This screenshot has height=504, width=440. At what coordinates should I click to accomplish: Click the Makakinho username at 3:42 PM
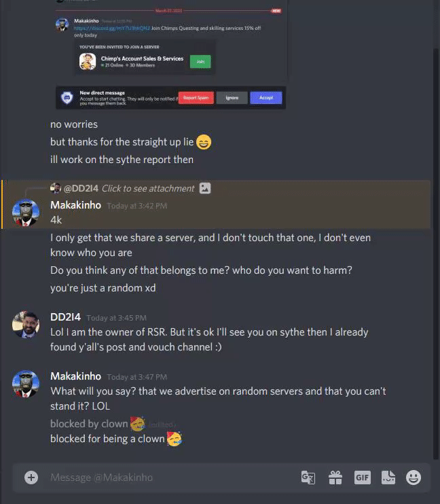(x=75, y=205)
